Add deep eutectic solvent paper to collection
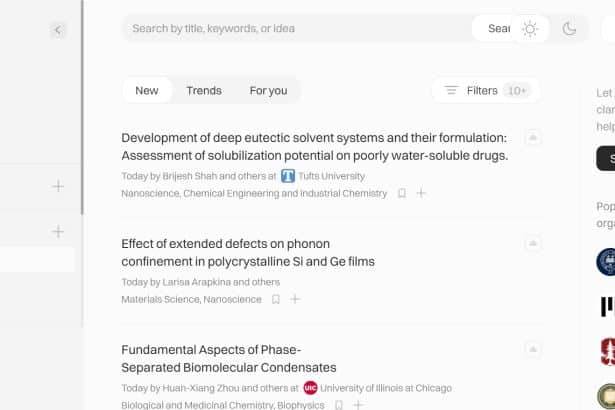 pyautogui.click(x=421, y=193)
